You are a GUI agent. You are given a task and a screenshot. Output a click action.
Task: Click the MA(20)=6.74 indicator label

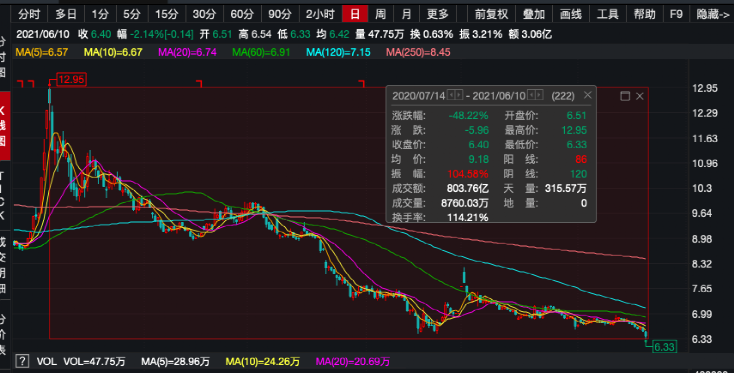187,52
